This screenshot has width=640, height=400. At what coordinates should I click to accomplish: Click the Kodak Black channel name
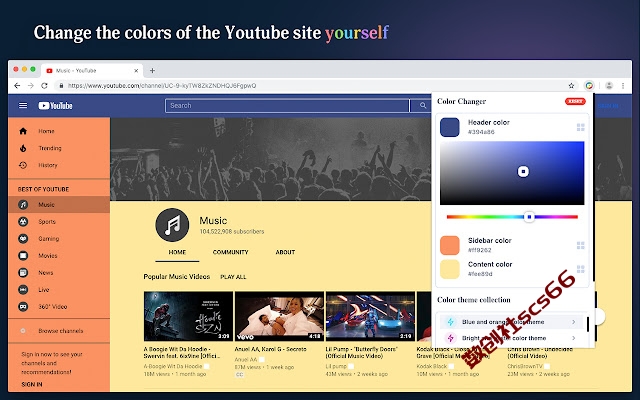(431, 366)
